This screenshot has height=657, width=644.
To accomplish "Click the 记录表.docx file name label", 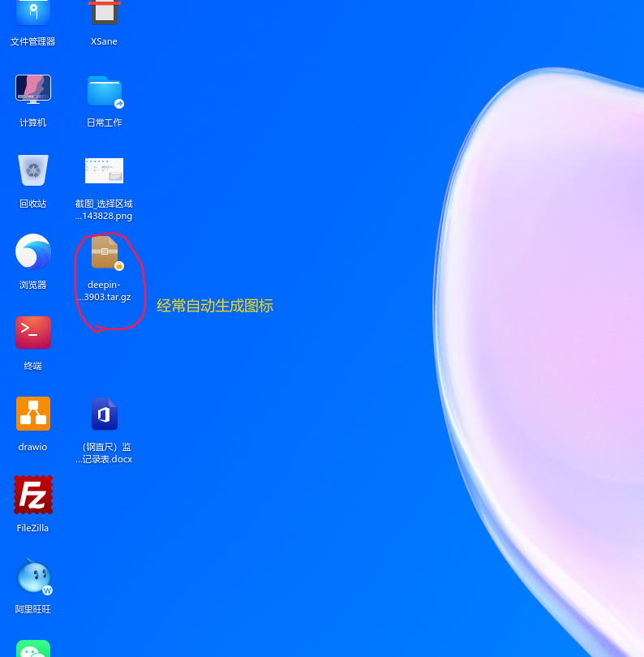I will pyautogui.click(x=104, y=453).
